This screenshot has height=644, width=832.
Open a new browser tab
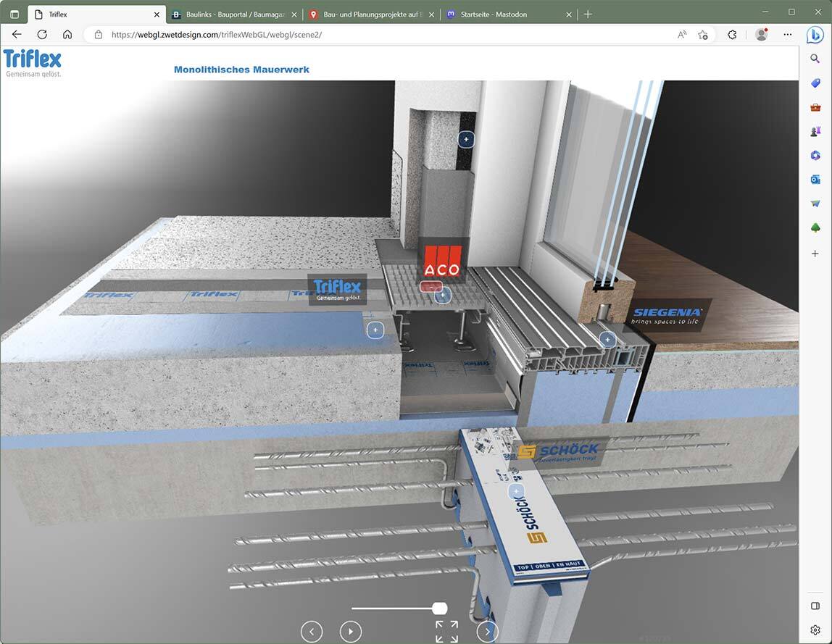[588, 14]
